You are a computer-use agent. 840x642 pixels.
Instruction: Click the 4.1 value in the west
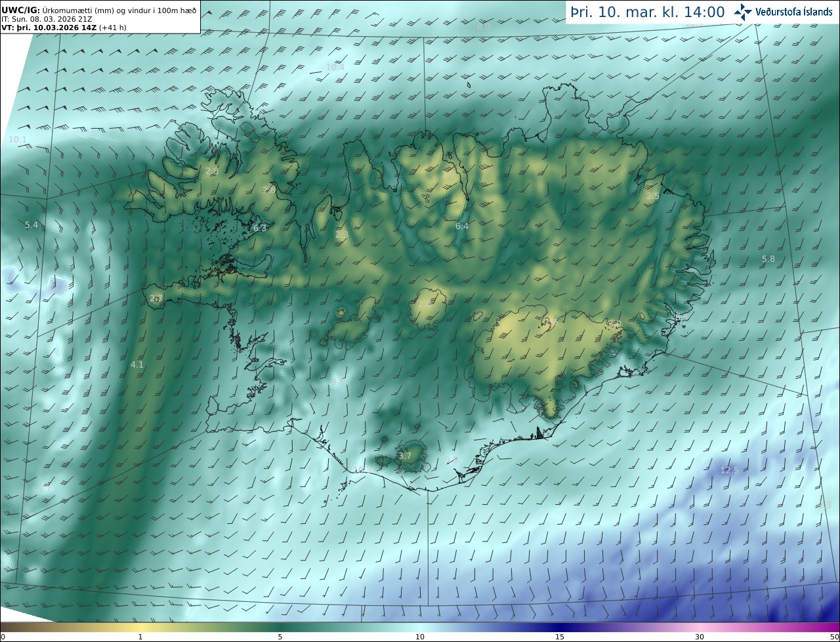(x=136, y=364)
